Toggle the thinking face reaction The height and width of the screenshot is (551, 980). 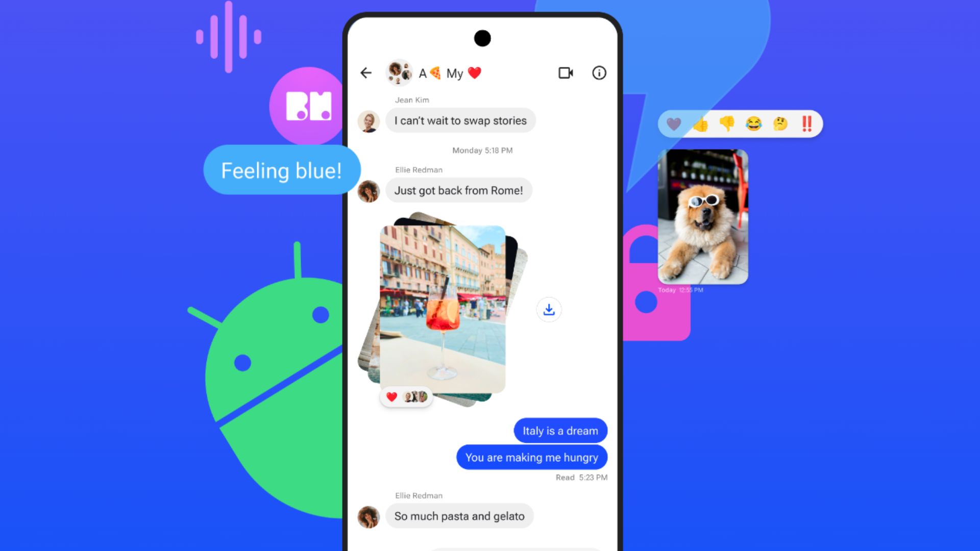point(780,124)
